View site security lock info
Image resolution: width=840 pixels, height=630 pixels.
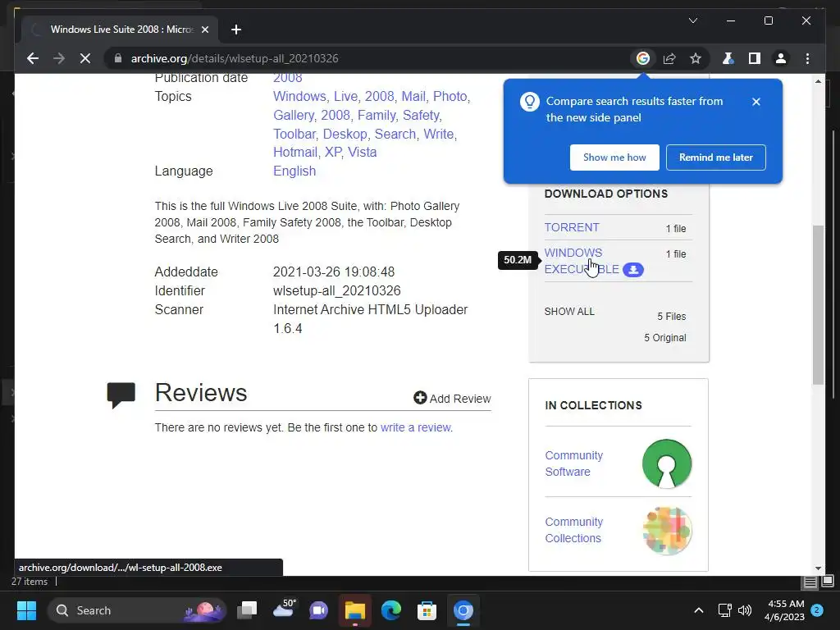pos(118,58)
